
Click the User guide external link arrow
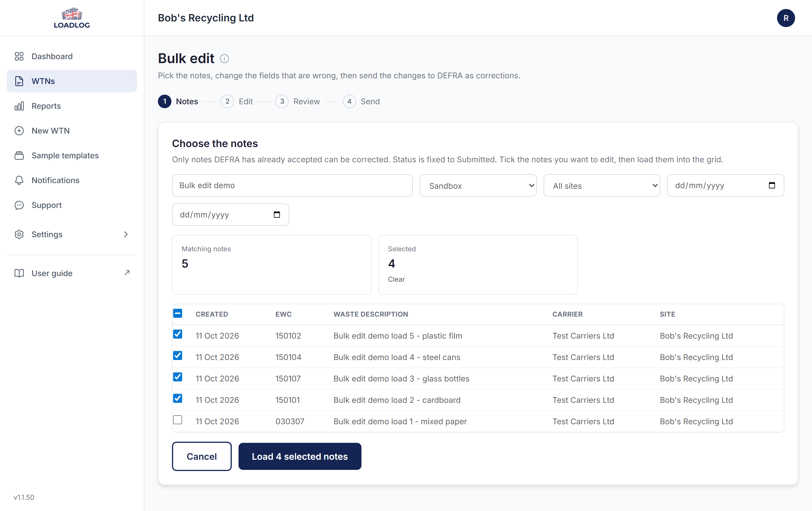(x=127, y=272)
